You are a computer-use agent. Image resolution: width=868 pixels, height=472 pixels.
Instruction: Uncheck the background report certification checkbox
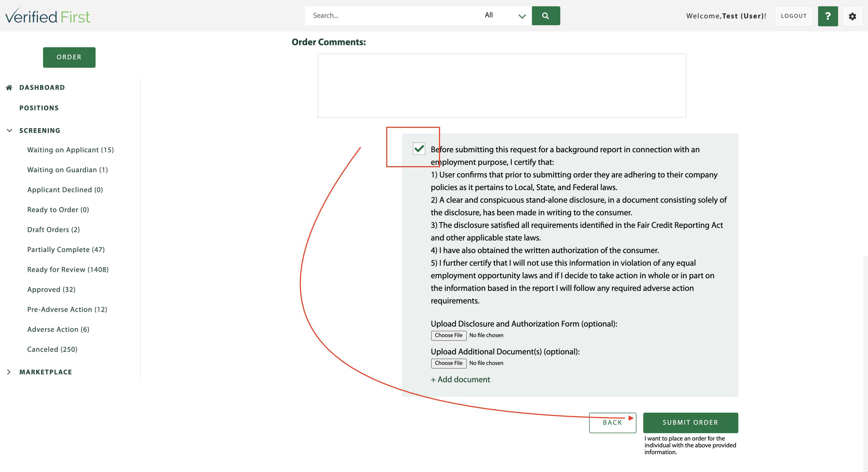coord(419,149)
